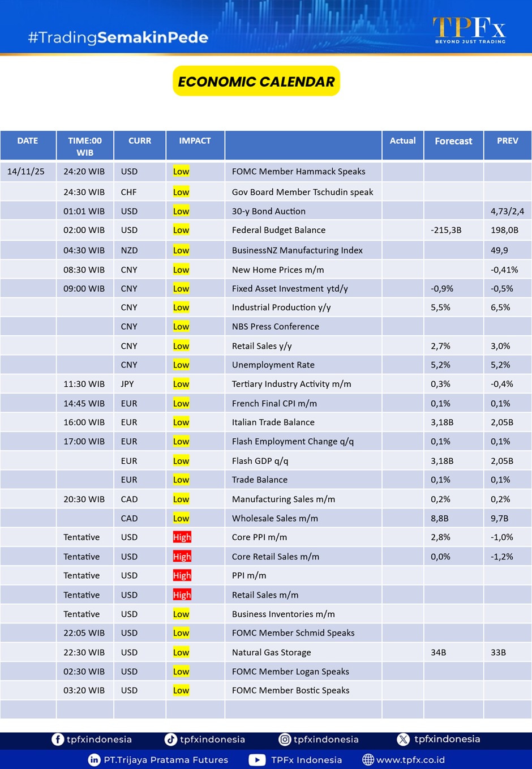Click the X (Twitter) logo icon
The width and height of the screenshot is (532, 769).
click(x=403, y=740)
